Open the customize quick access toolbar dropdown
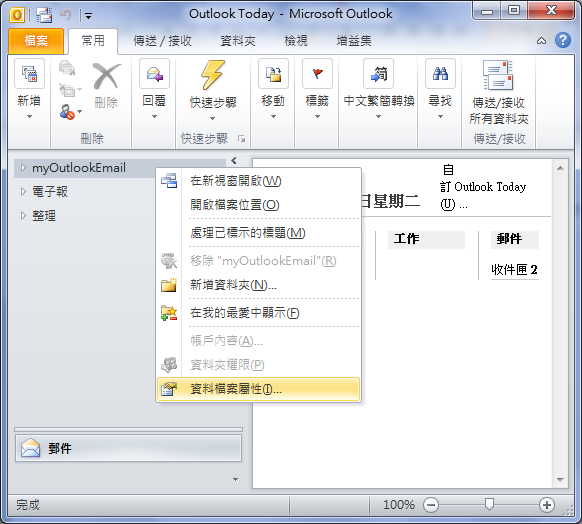 [88, 16]
